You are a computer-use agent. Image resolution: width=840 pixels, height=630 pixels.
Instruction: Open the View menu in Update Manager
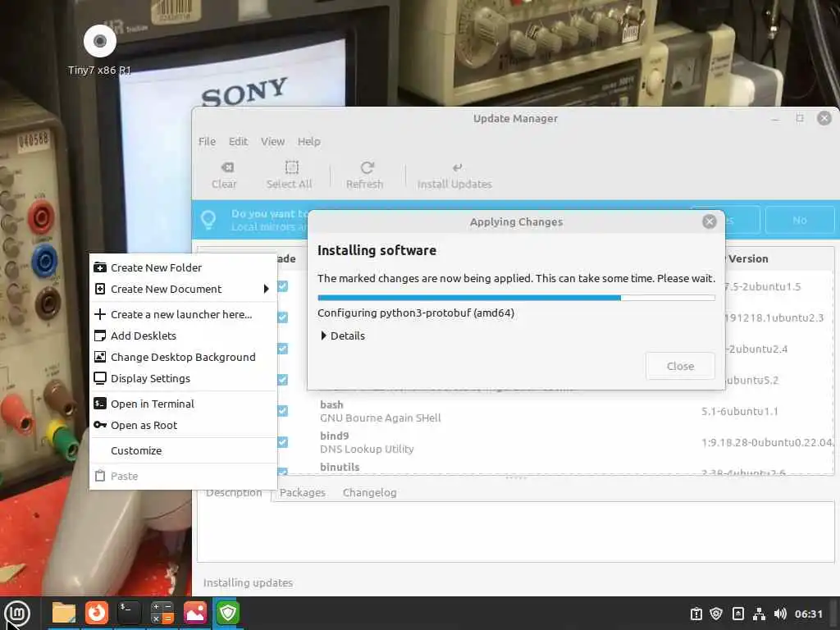272,141
